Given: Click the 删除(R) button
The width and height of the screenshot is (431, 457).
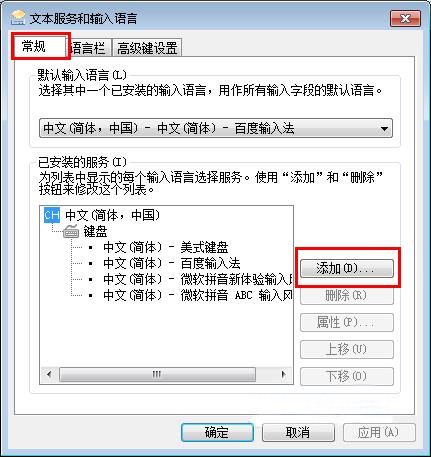Looking at the screenshot, I should pyautogui.click(x=347, y=295).
